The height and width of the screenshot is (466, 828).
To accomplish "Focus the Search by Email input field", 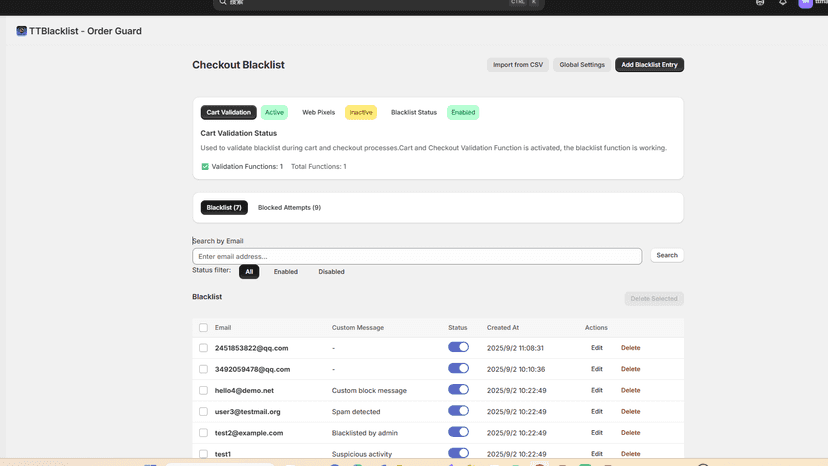I will click(x=417, y=256).
